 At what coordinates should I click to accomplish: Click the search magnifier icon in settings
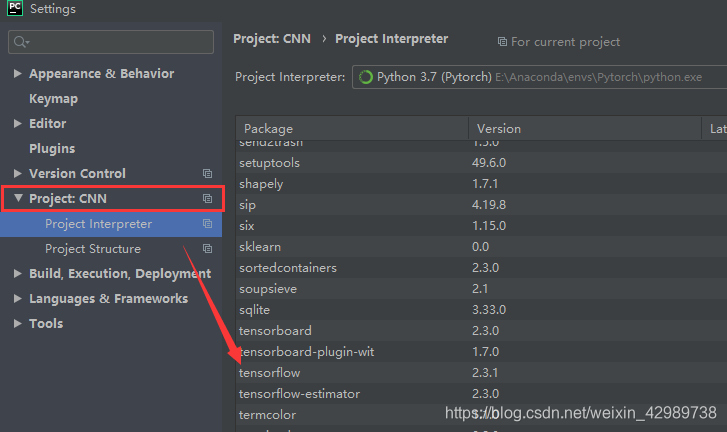(x=20, y=42)
